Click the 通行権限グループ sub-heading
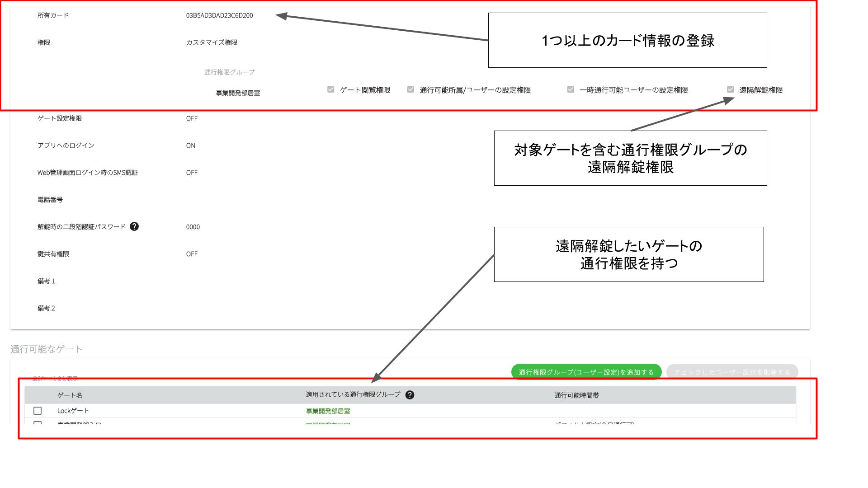The height and width of the screenshot is (488, 868). [x=229, y=72]
